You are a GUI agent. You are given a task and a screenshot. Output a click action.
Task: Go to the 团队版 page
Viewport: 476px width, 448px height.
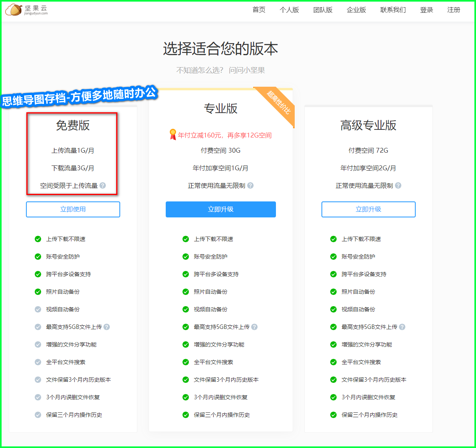click(323, 10)
